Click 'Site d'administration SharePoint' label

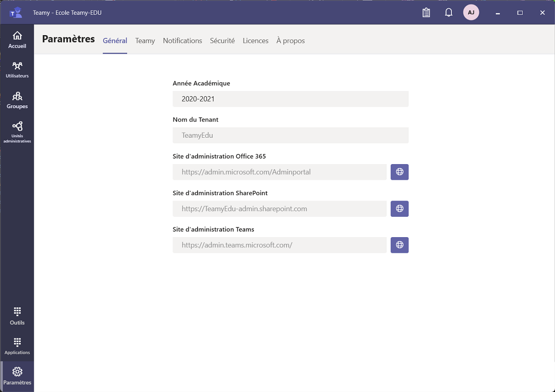[x=220, y=193]
